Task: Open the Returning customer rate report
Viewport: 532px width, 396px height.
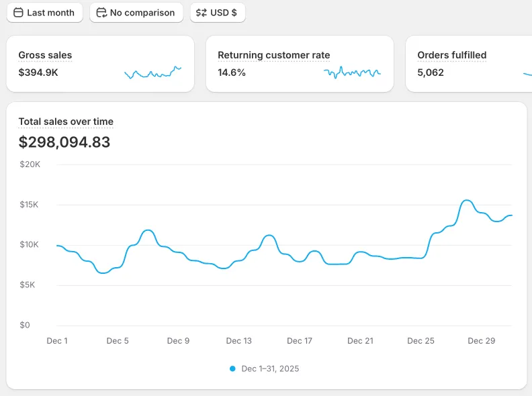Action: pos(273,55)
